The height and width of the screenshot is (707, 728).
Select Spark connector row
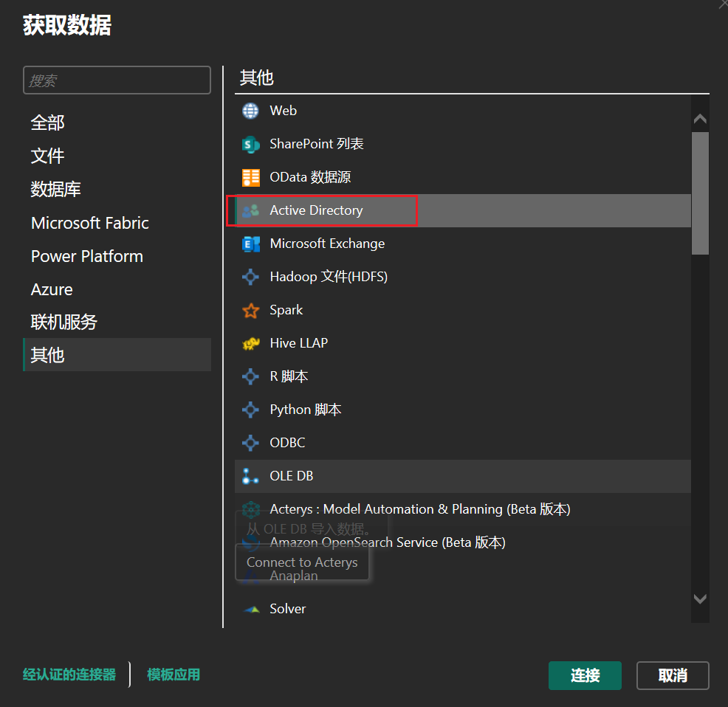[463, 310]
